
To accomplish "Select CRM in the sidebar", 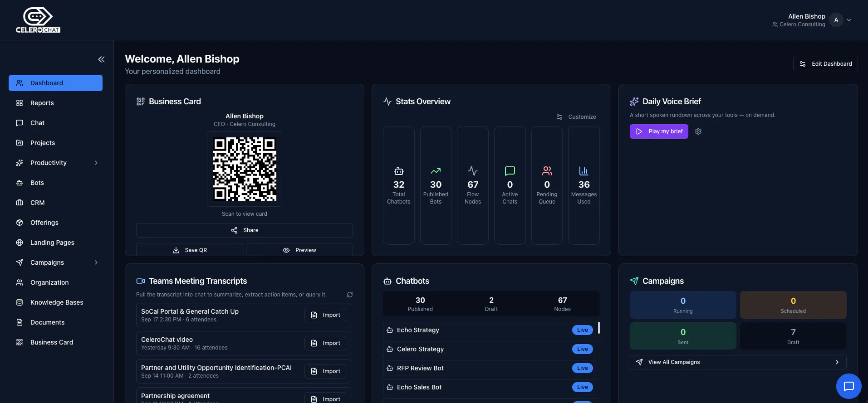I will point(55,203).
